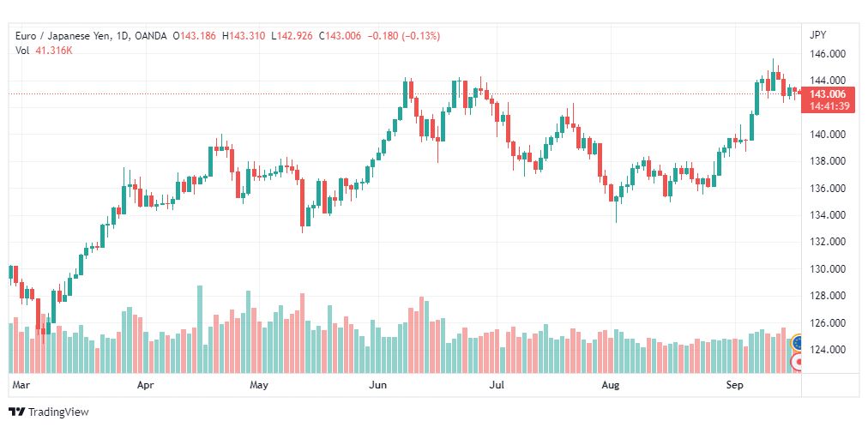Click the 1D interval in chart legend
The width and height of the screenshot is (868, 427).
point(122,36)
